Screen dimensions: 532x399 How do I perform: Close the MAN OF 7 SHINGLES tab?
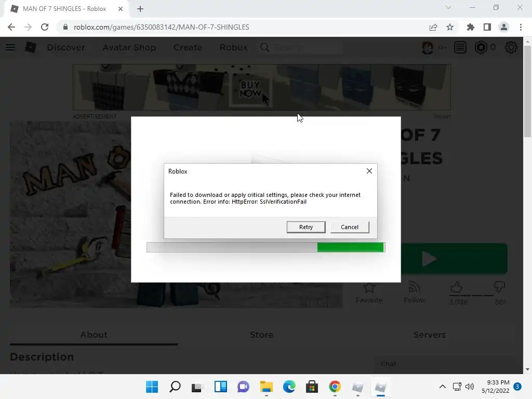click(x=121, y=9)
